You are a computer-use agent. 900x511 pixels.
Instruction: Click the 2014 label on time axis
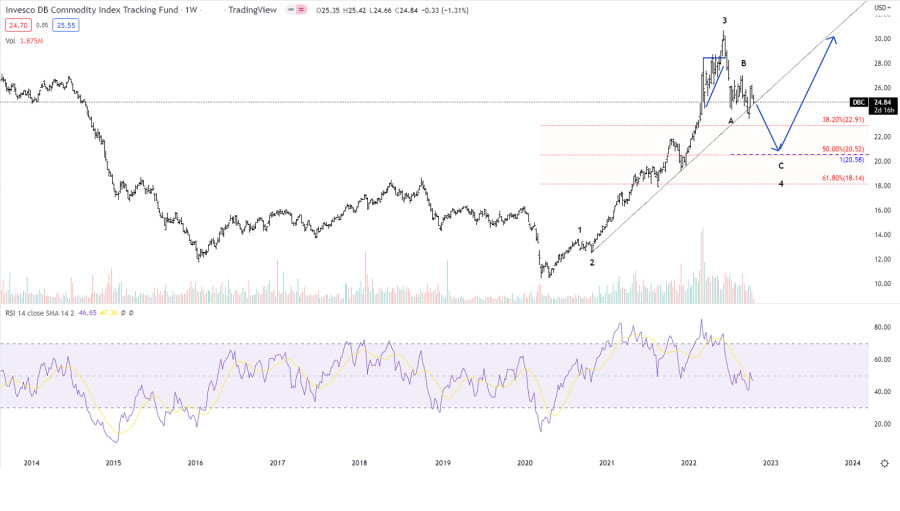tap(32, 463)
